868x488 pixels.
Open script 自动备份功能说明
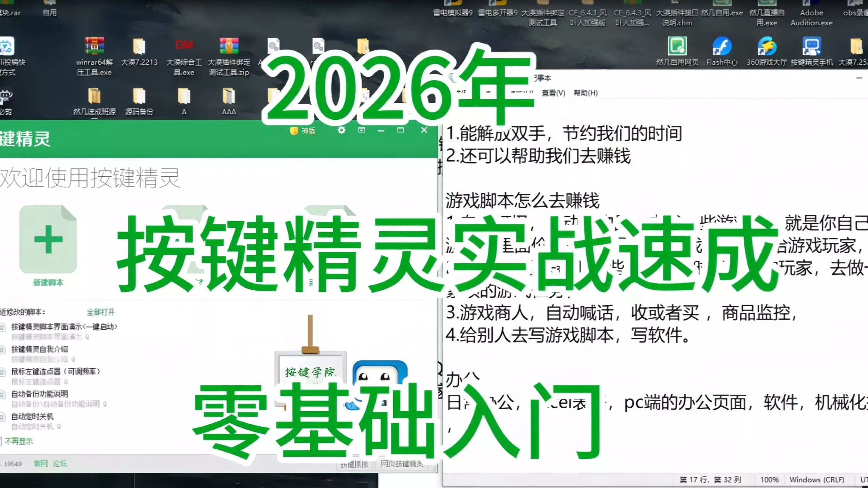(x=39, y=394)
